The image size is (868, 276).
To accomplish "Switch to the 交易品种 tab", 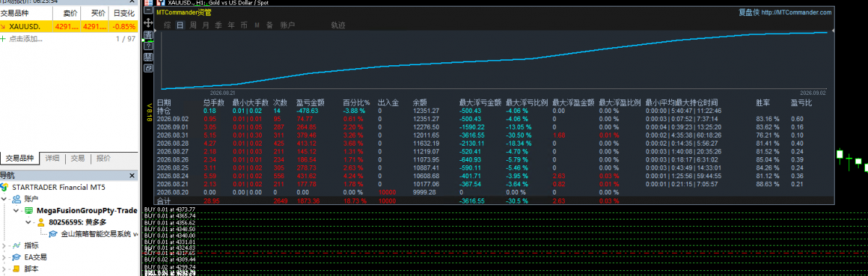I will 20,158.
